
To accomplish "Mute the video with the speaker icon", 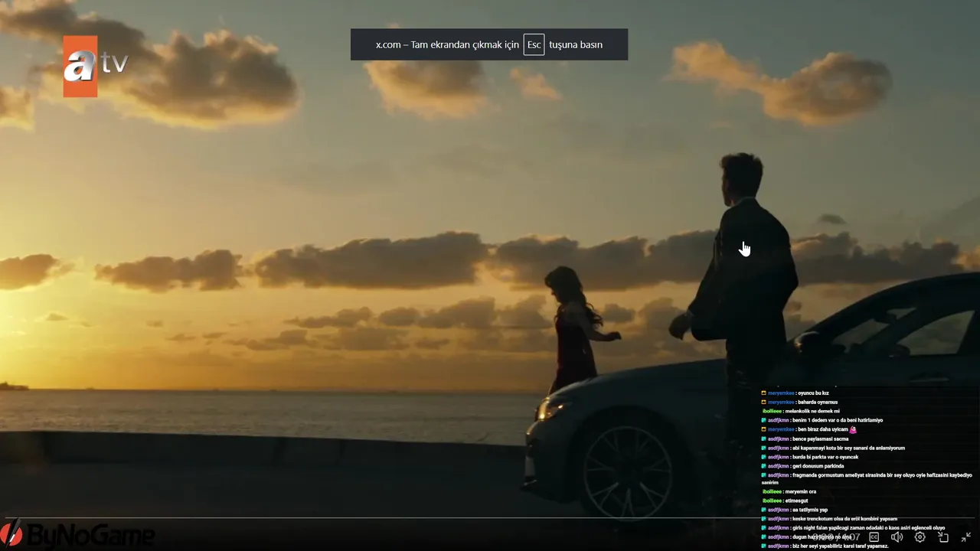I will pyautogui.click(x=897, y=537).
